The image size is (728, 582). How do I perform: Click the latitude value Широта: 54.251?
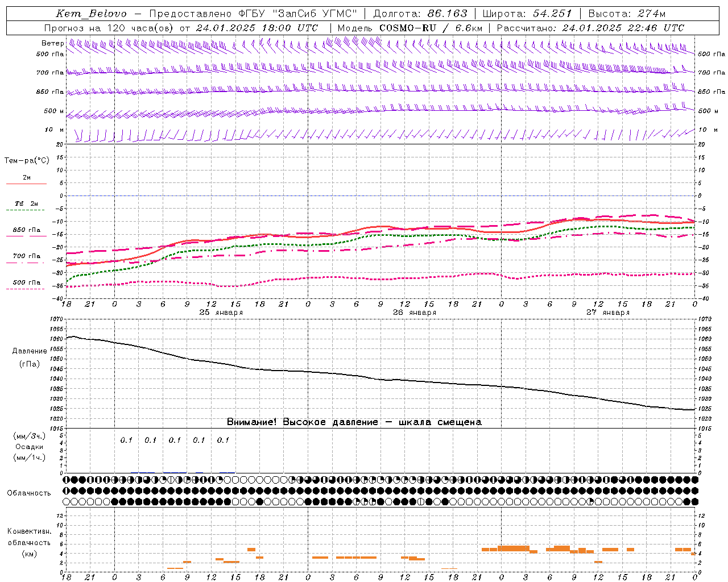pyautogui.click(x=527, y=14)
